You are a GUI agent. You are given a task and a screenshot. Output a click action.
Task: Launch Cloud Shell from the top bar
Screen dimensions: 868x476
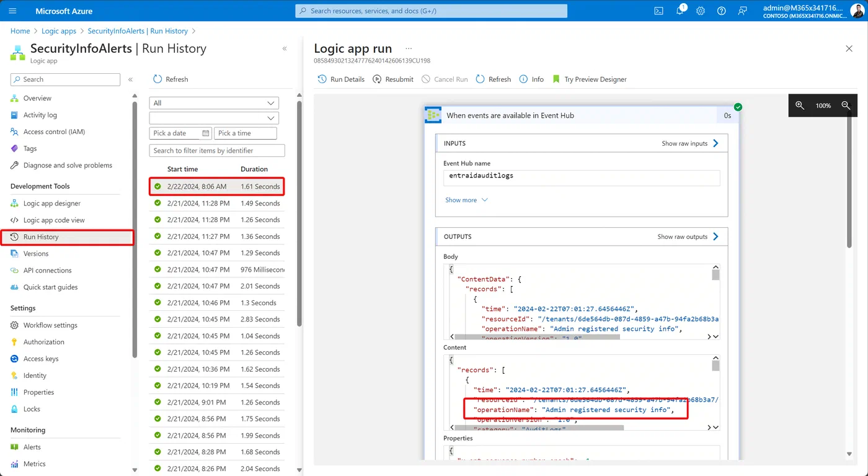point(659,11)
